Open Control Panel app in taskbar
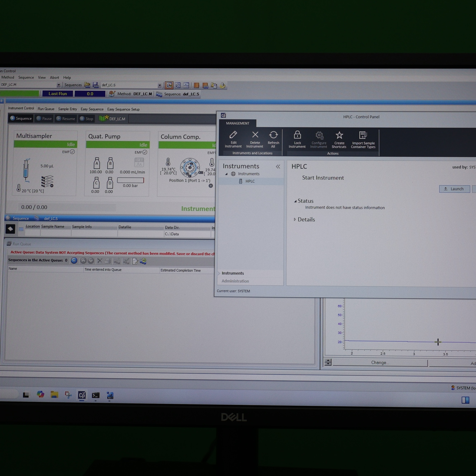476x476 pixels. pyautogui.click(x=82, y=395)
